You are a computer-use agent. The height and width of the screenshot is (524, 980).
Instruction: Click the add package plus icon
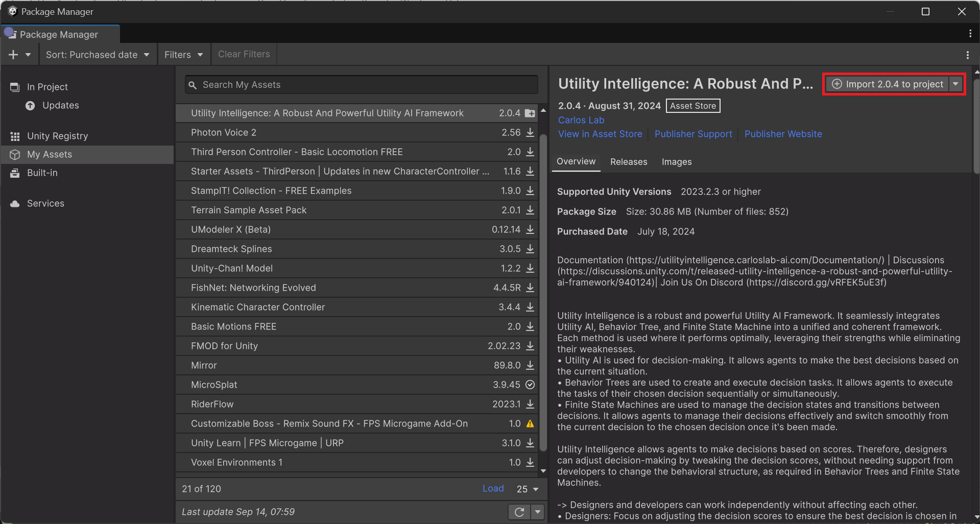click(13, 55)
